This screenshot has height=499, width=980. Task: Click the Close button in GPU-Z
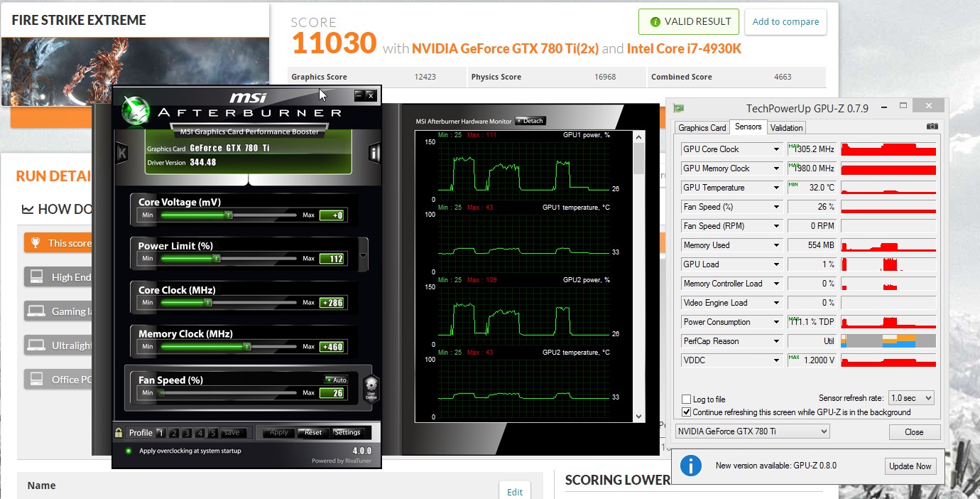point(914,432)
